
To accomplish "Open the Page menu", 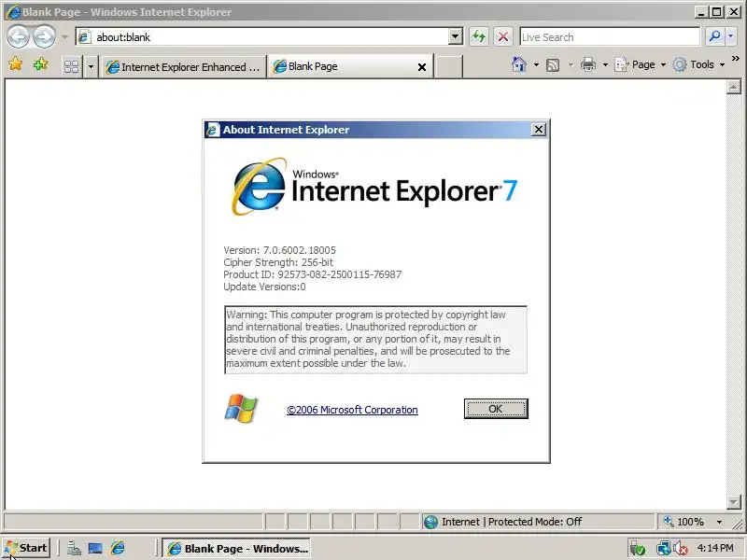I will (640, 64).
